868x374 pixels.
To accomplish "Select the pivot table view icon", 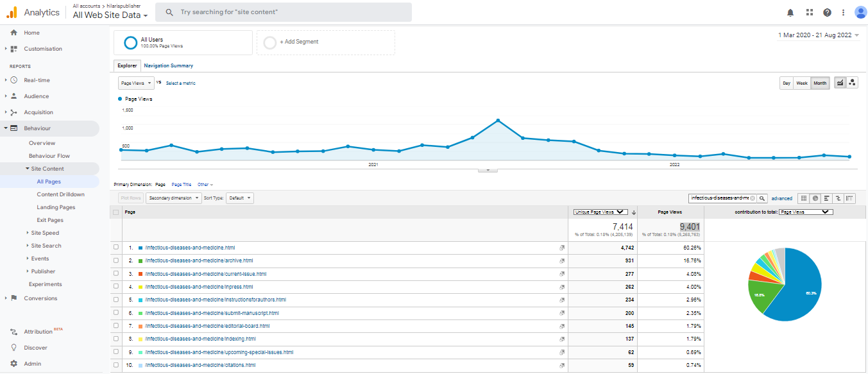I will pyautogui.click(x=850, y=199).
